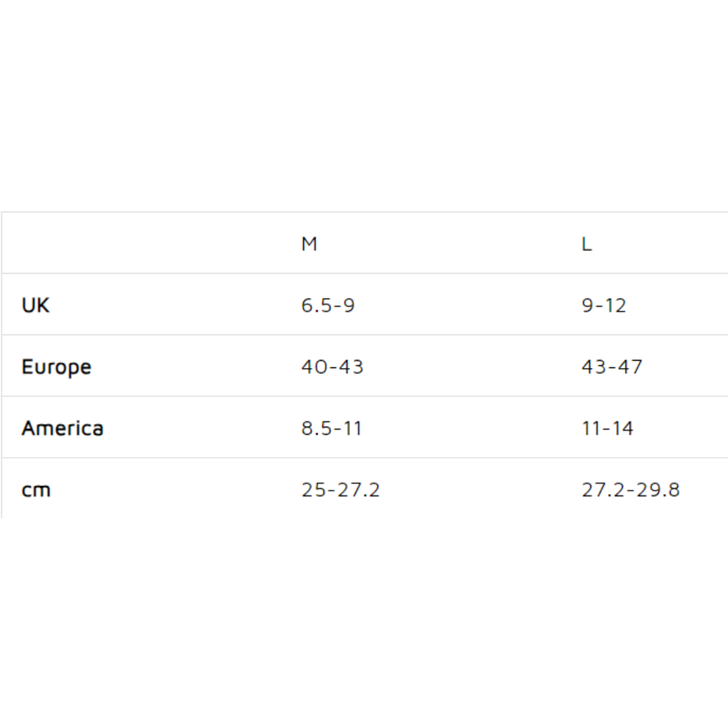Select the America row label
Image resolution: width=728 pixels, height=728 pixels.
(x=62, y=428)
